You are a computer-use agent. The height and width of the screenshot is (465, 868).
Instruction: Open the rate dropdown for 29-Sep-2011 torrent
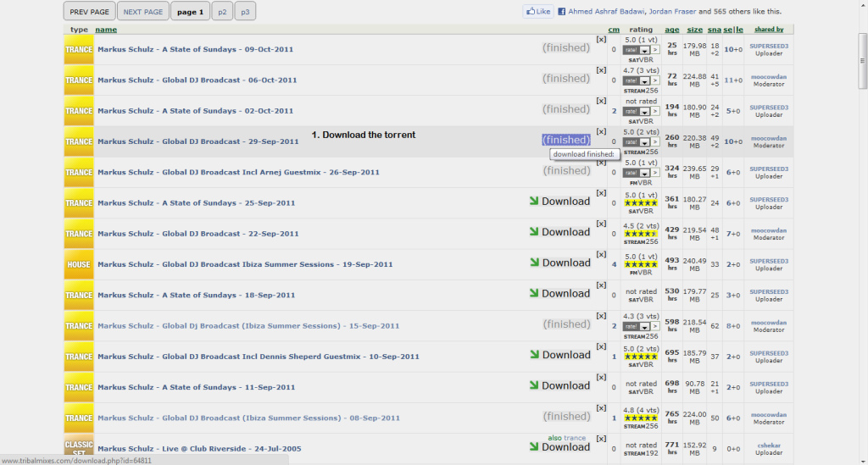click(x=637, y=142)
